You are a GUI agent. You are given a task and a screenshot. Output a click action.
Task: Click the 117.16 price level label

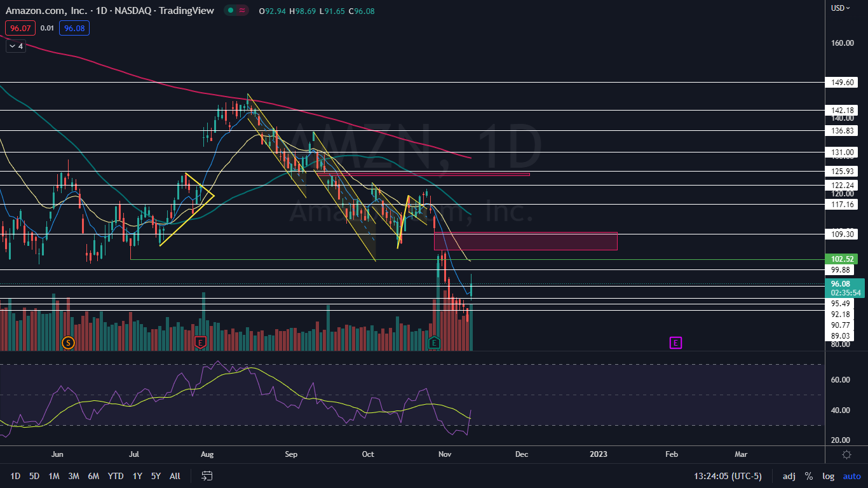(841, 204)
